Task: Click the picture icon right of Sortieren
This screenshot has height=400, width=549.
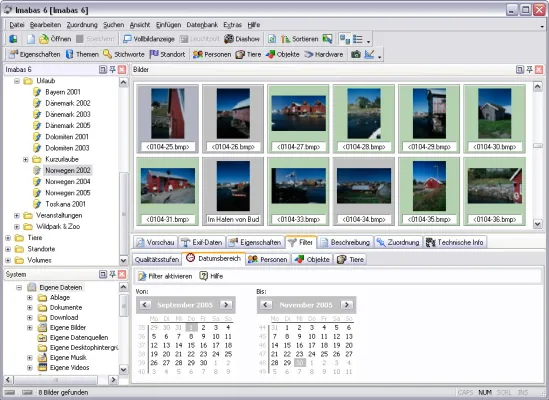Action: [327, 39]
